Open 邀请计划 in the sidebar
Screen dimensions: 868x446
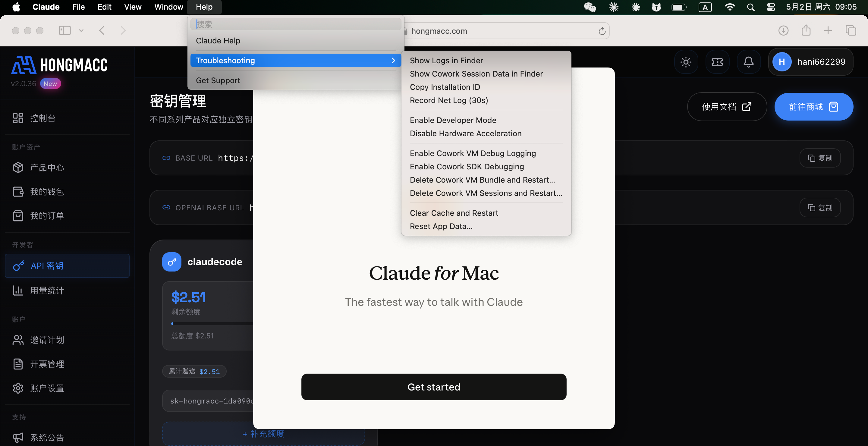[67, 340]
